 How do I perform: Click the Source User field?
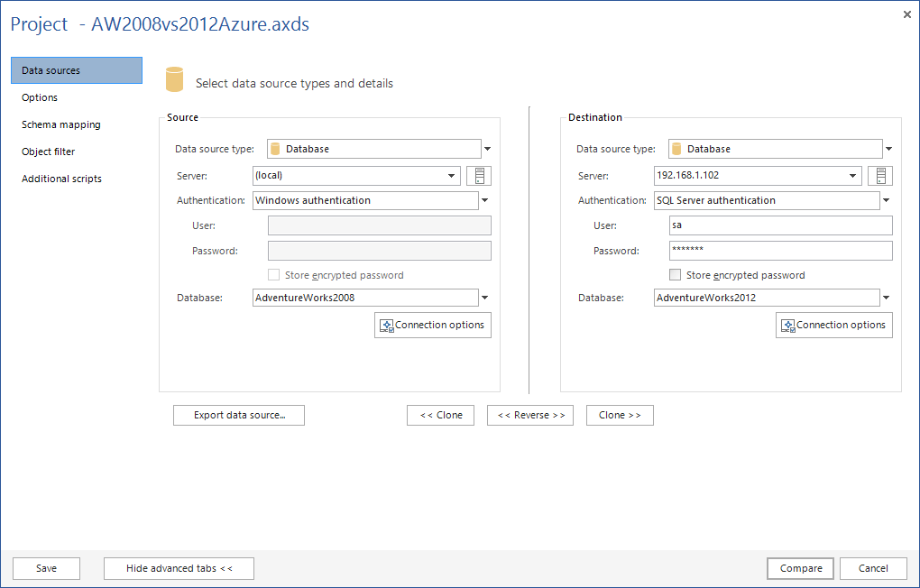coord(380,225)
